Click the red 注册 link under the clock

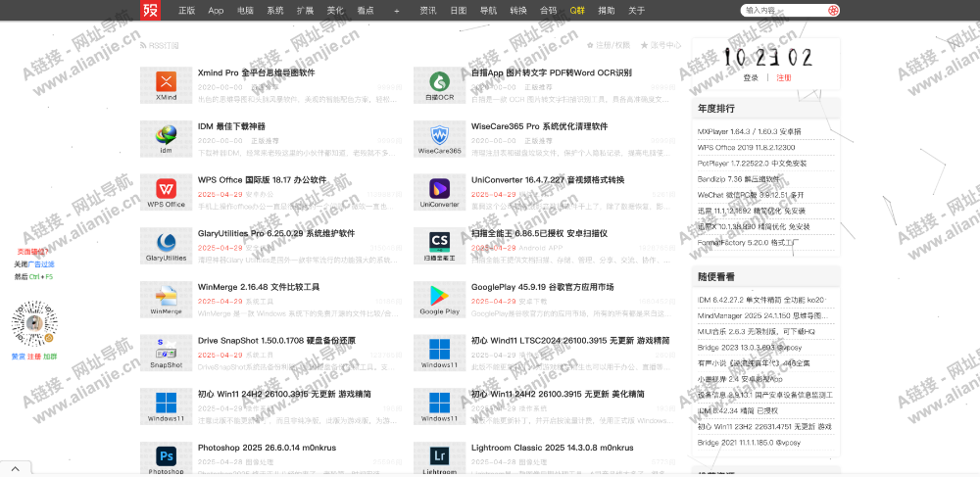coord(784,78)
